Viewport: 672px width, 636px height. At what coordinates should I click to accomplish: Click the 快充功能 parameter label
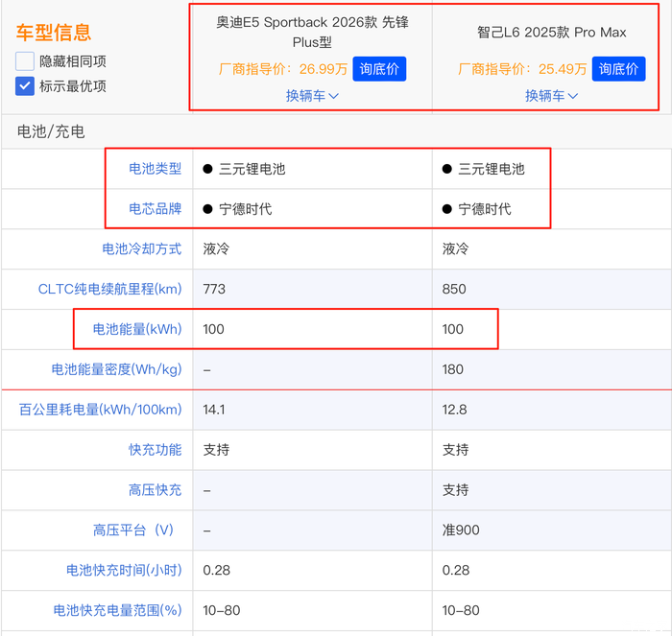[155, 450]
